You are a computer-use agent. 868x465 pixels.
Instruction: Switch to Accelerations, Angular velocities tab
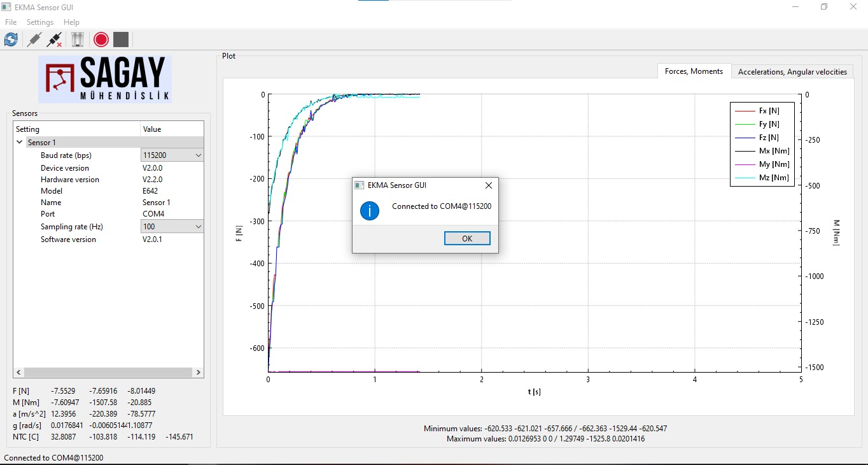[792, 72]
